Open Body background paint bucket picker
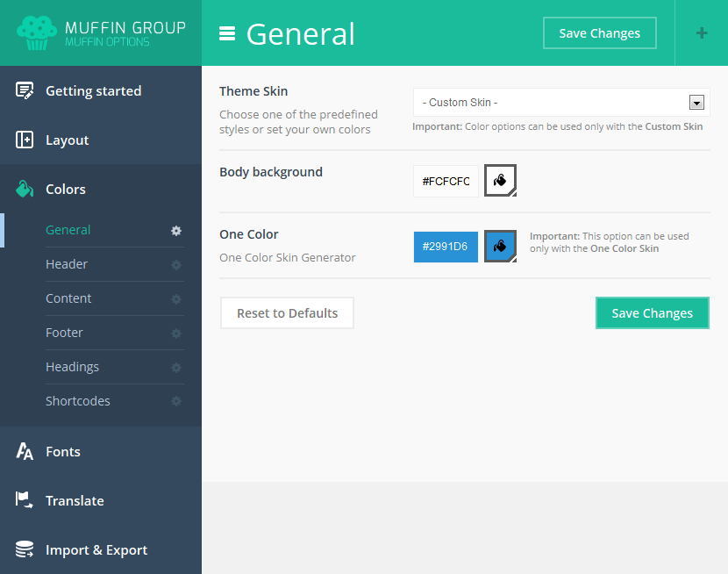 [500, 181]
